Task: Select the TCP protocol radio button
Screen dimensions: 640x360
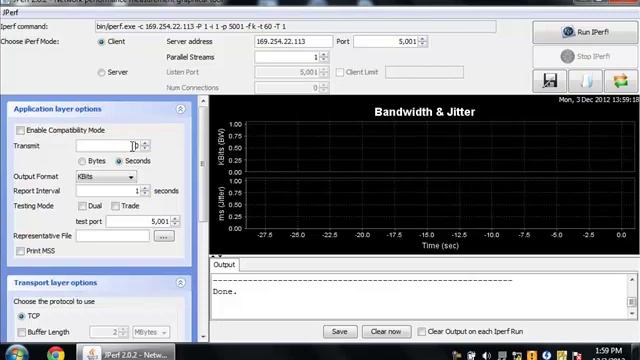Action: click(x=21, y=316)
